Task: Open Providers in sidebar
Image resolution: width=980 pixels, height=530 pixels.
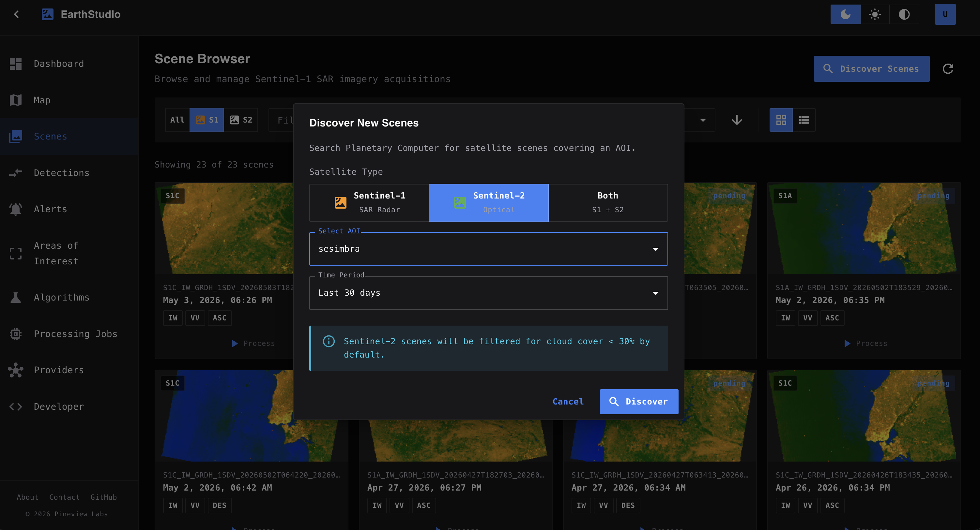Action: point(69,370)
